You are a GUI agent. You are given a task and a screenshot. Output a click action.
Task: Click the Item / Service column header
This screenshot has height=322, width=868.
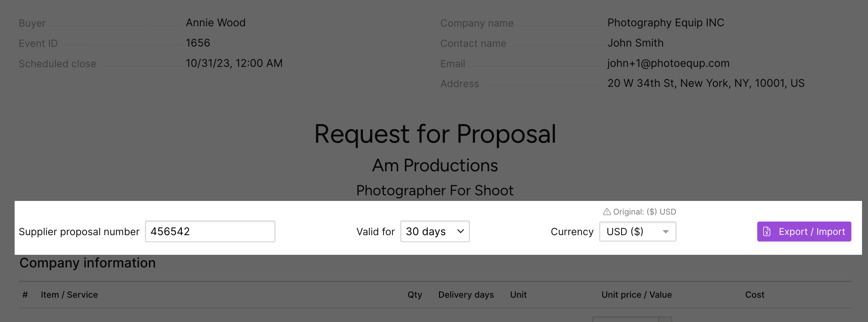tap(69, 295)
